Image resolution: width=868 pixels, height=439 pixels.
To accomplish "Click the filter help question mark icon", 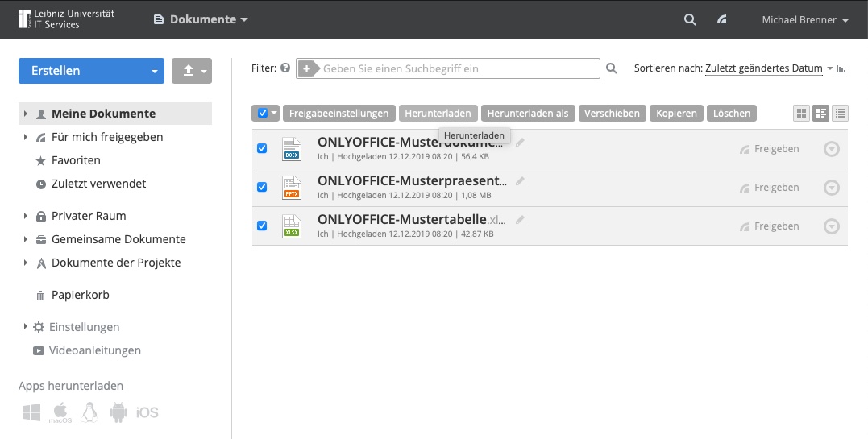I will [285, 68].
